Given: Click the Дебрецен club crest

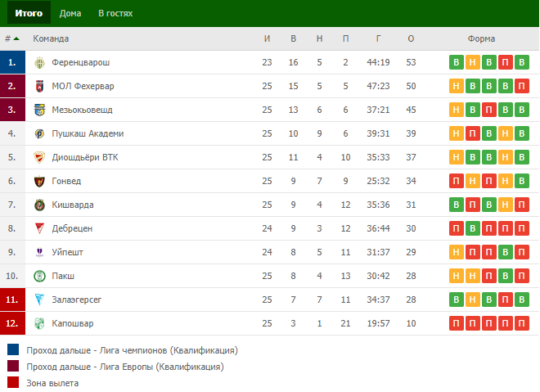Looking at the screenshot, I should click(39, 228).
